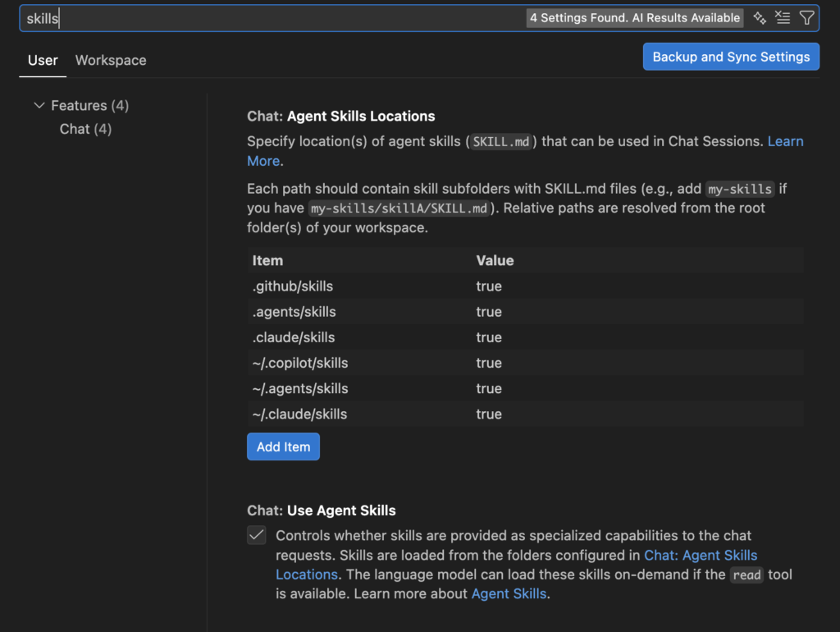Image resolution: width=840 pixels, height=632 pixels.
Task: Click the 4 Settings Found badge
Action: tap(633, 17)
